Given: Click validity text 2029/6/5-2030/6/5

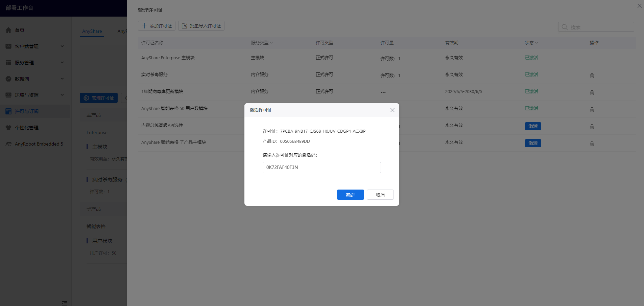Looking at the screenshot, I should click(x=464, y=91).
